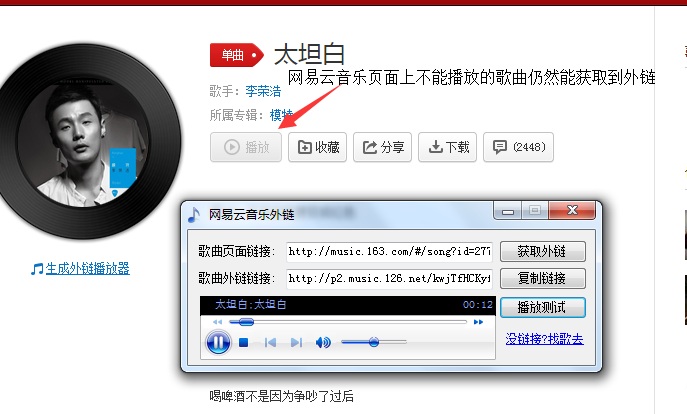The image size is (687, 414).
Task: Click the 歌曲外链链接 URL field
Action: click(389, 278)
